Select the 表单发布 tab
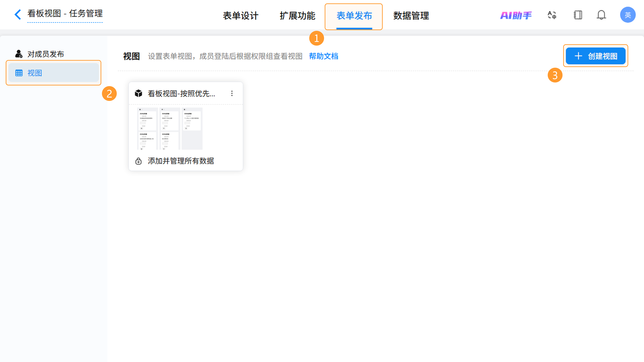644x362 pixels. coord(354,16)
